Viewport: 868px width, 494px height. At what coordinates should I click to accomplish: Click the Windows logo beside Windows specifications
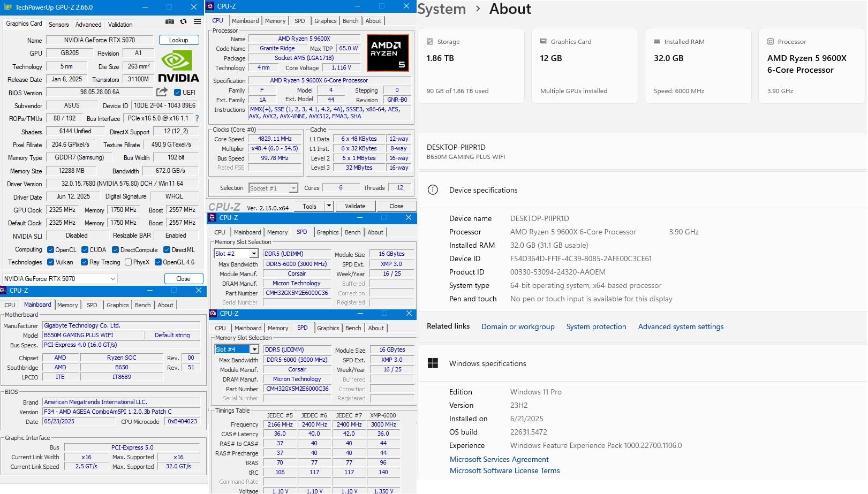[433, 363]
